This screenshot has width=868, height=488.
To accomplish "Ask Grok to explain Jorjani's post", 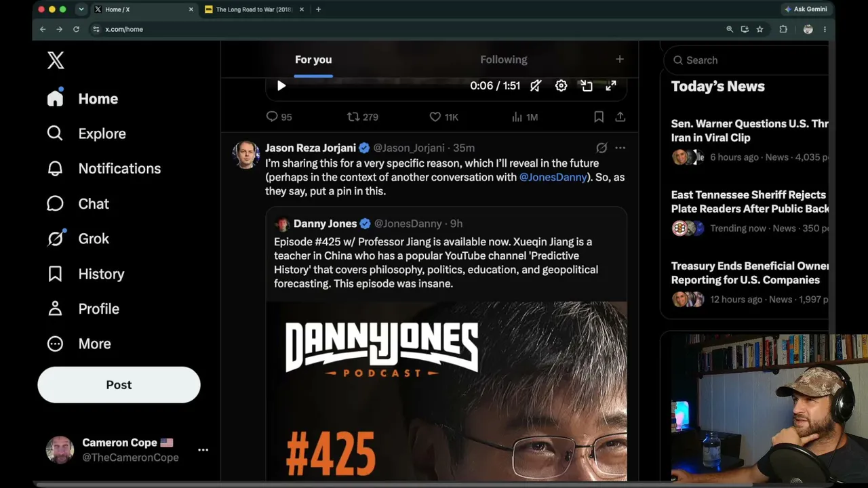I will tap(601, 148).
